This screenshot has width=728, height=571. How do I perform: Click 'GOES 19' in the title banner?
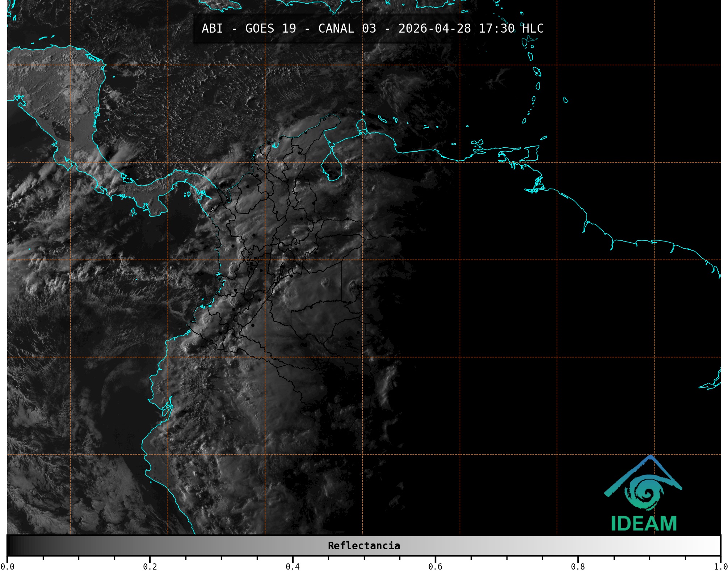click(x=270, y=28)
